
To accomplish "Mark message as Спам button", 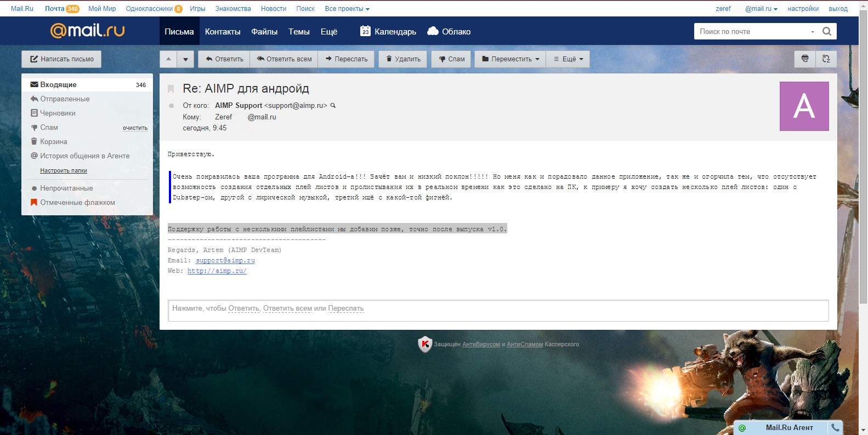I will 451,59.
